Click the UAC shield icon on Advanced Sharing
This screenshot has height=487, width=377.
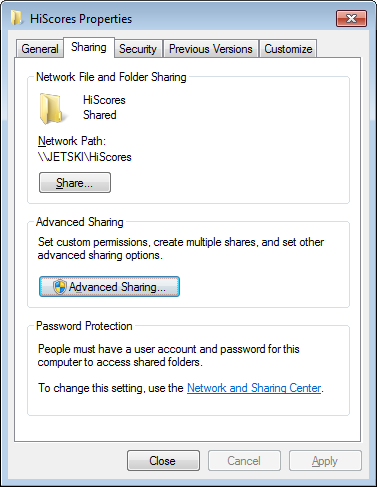(60, 287)
